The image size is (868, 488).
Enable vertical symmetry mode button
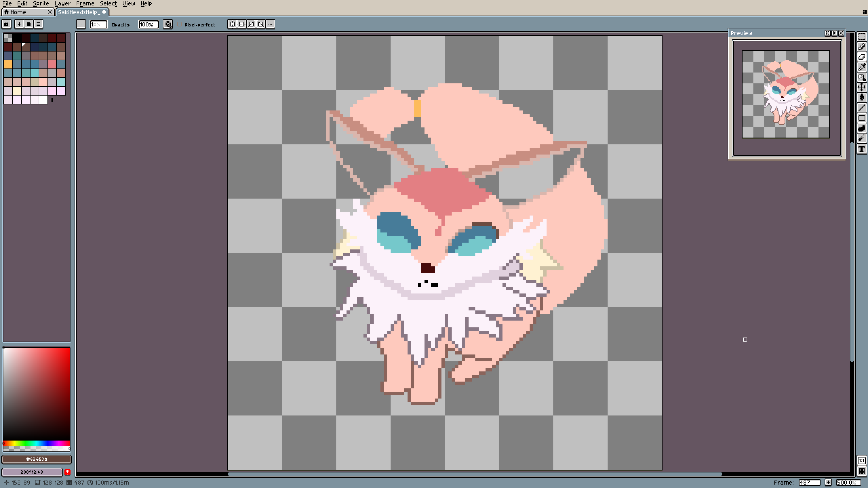[242, 24]
